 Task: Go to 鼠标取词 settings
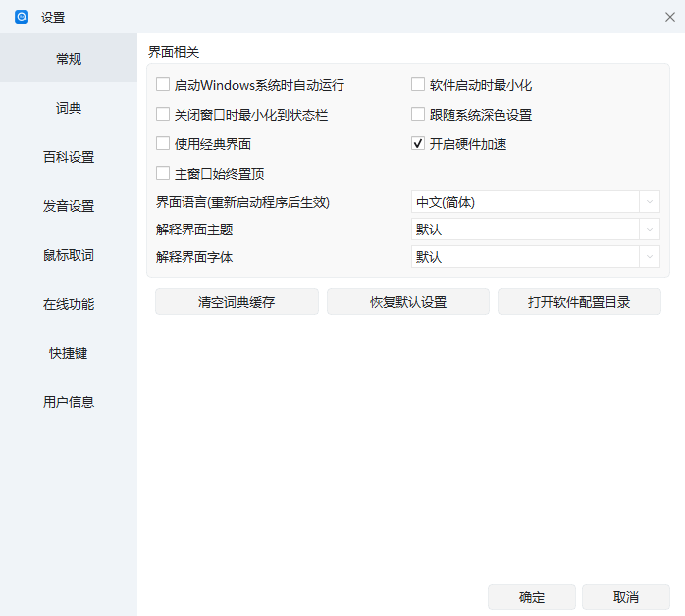[x=69, y=255]
